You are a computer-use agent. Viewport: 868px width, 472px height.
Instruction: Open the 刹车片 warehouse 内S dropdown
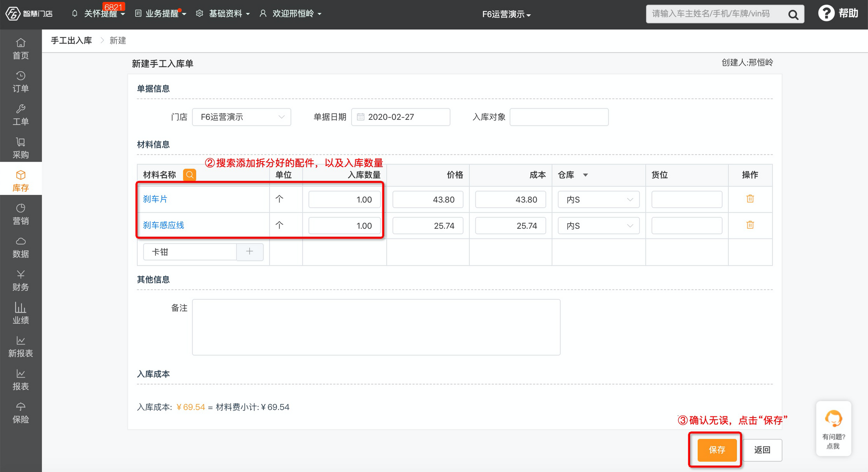[x=599, y=199]
